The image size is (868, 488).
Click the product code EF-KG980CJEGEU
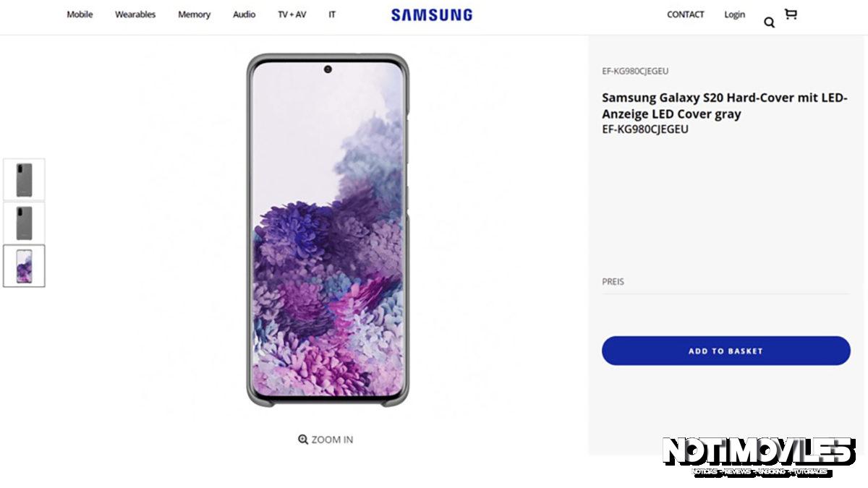pyautogui.click(x=634, y=71)
